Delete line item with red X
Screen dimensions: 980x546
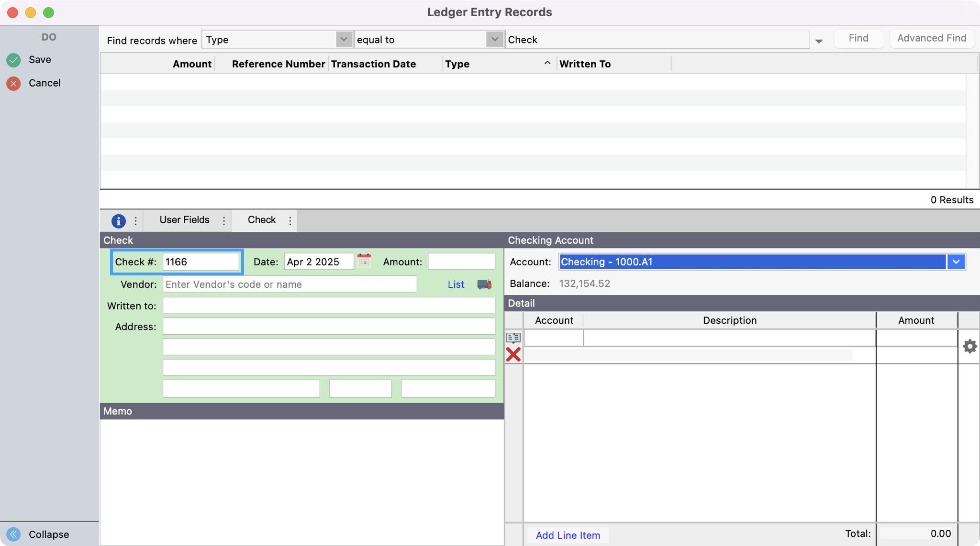tap(513, 355)
